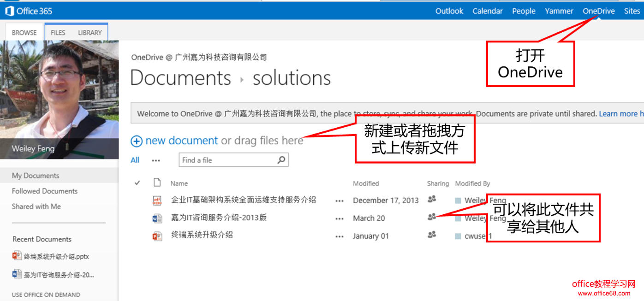This screenshot has height=301, width=644.
Task: Click the March 20 modified date
Action: click(369, 218)
